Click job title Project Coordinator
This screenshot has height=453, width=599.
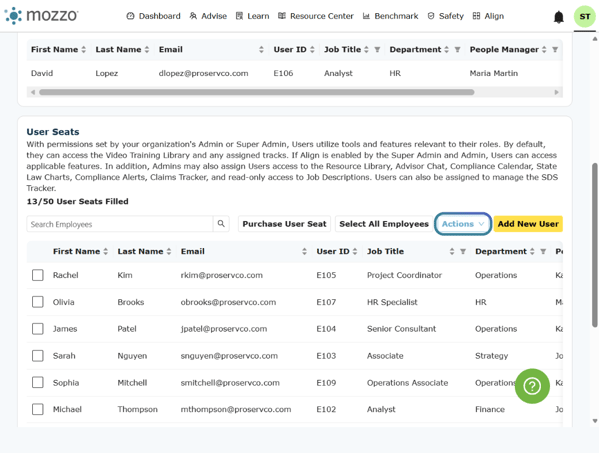404,275
